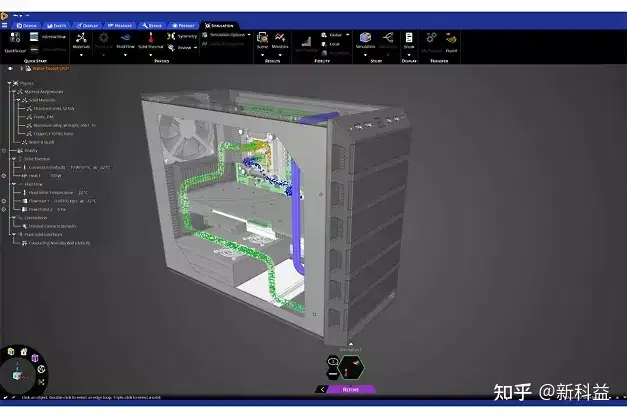The height and width of the screenshot is (419, 627).
Task: Click the Mechanical transfer icon
Action: pyautogui.click(x=431, y=38)
